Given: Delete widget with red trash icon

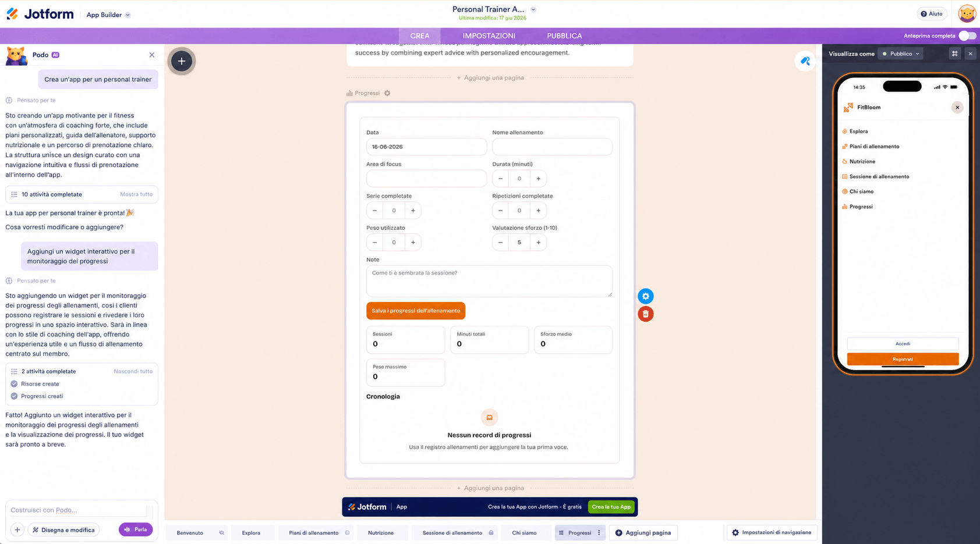Looking at the screenshot, I should 645,314.
